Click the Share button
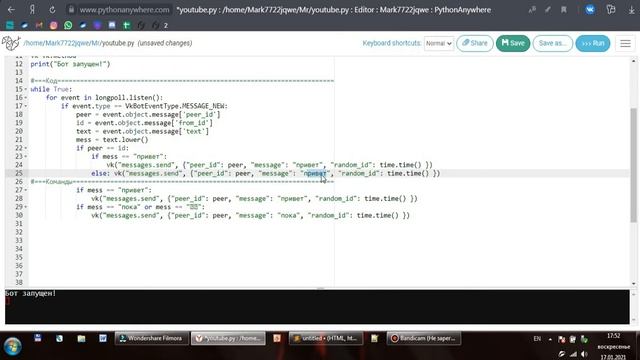This screenshot has width=640, height=360. [x=475, y=43]
